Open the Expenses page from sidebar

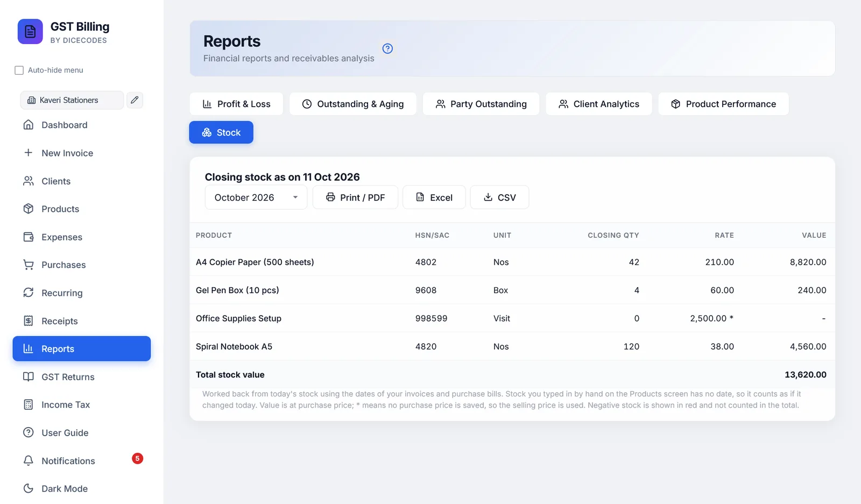82,237
